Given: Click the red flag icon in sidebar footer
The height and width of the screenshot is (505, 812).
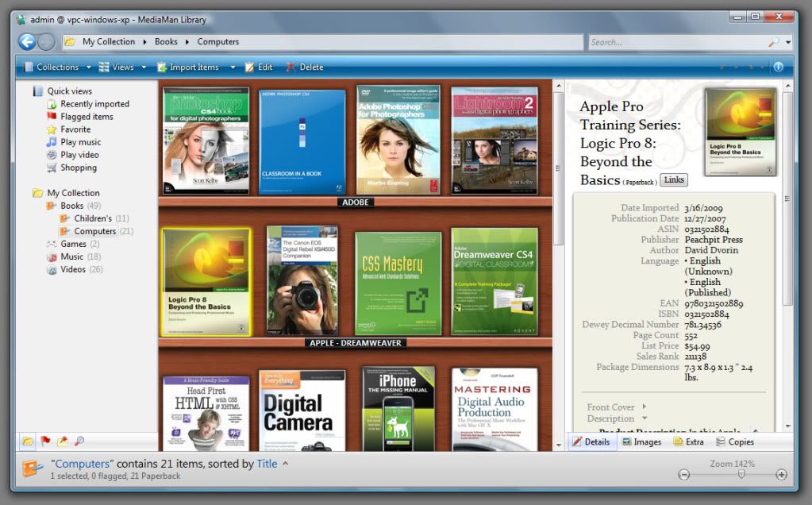Looking at the screenshot, I should point(45,441).
